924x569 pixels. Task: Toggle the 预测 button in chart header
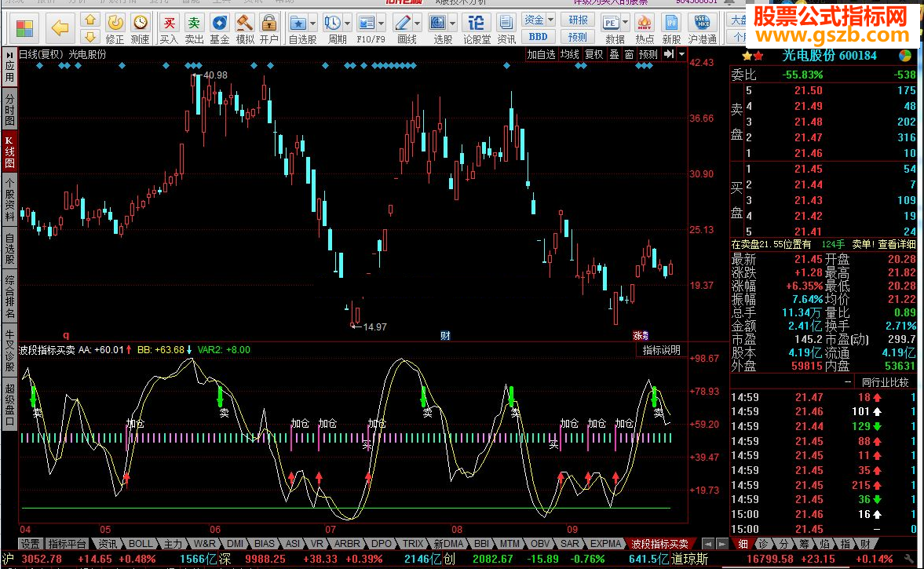click(x=648, y=54)
